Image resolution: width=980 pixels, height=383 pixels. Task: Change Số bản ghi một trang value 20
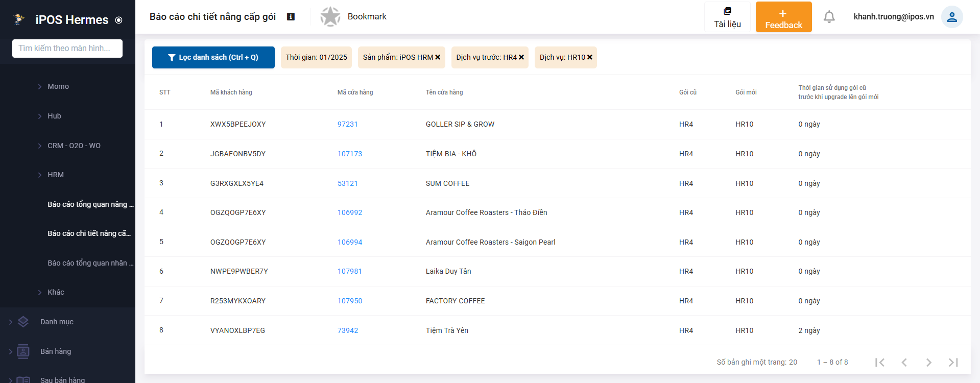coord(793,362)
